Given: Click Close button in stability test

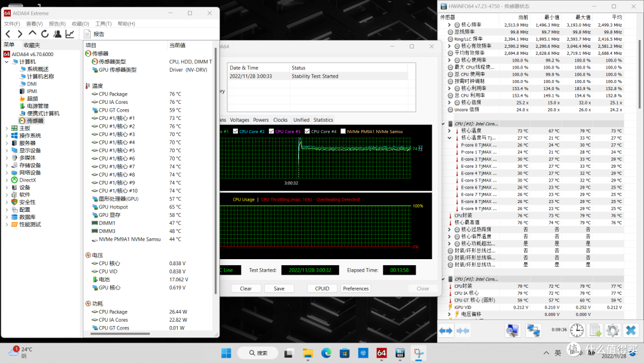Looking at the screenshot, I should point(423,288).
